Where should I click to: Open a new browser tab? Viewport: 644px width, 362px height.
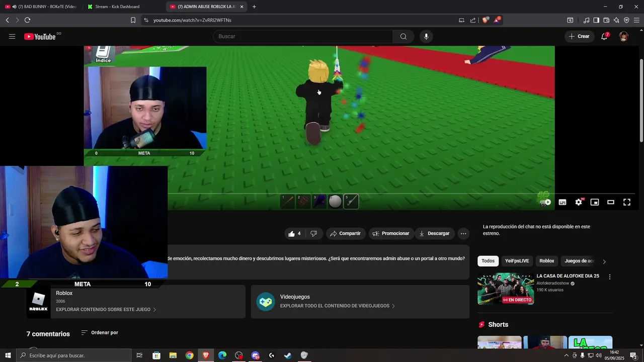pyautogui.click(x=254, y=7)
